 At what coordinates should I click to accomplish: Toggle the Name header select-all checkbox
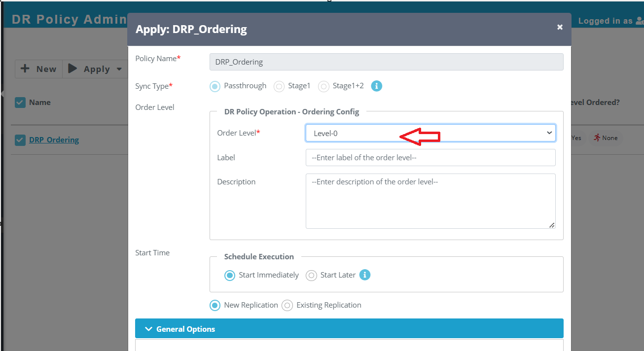(x=20, y=103)
